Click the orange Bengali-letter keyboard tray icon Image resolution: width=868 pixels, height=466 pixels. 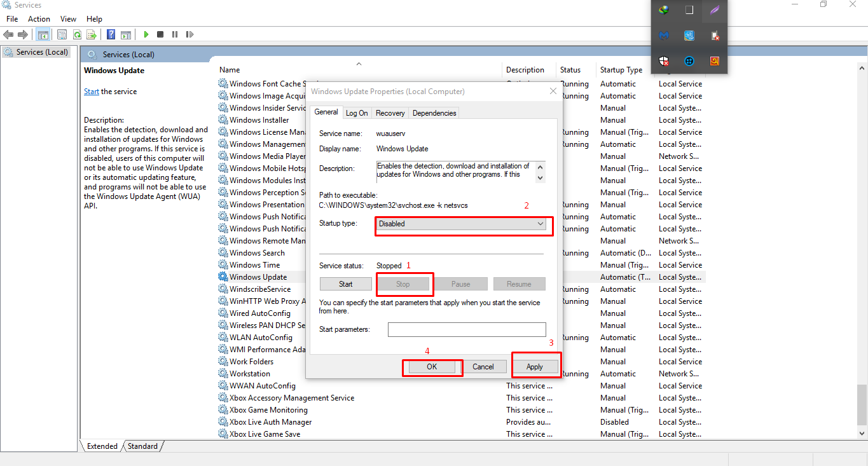click(x=715, y=61)
